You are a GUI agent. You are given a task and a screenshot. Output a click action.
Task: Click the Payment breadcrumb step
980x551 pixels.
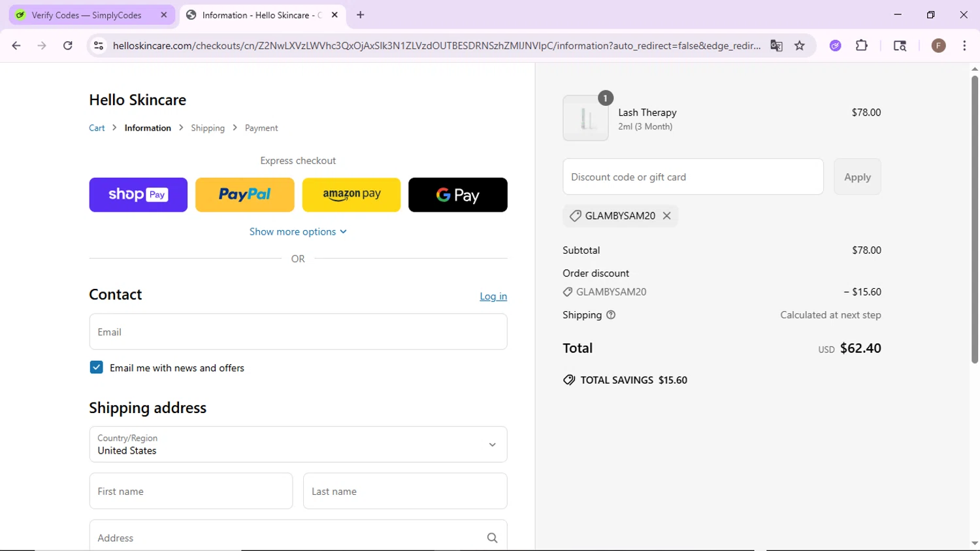(261, 128)
